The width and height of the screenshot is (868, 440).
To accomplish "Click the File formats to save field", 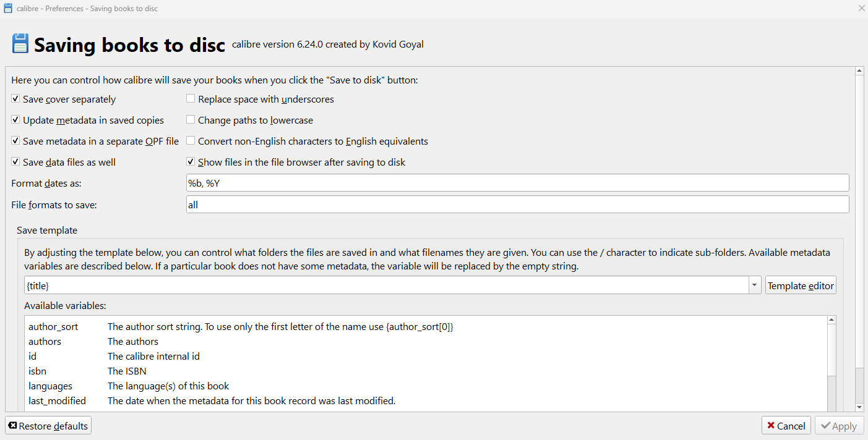I will (517, 205).
